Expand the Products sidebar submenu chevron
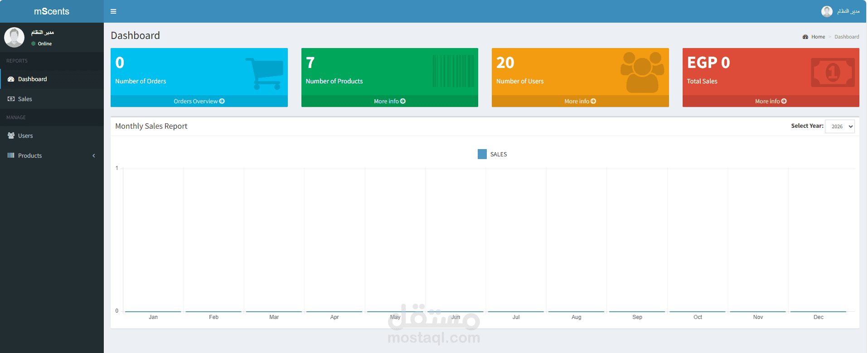868x353 pixels. [x=94, y=155]
